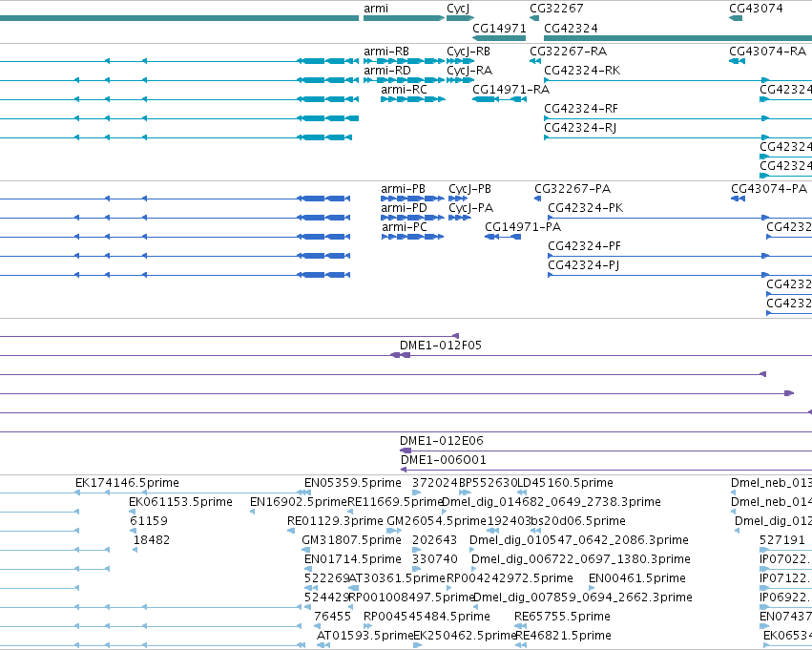Image resolution: width=812 pixels, height=650 pixels.
Task: Select the CycJ-PA protein label
Action: coord(470,208)
